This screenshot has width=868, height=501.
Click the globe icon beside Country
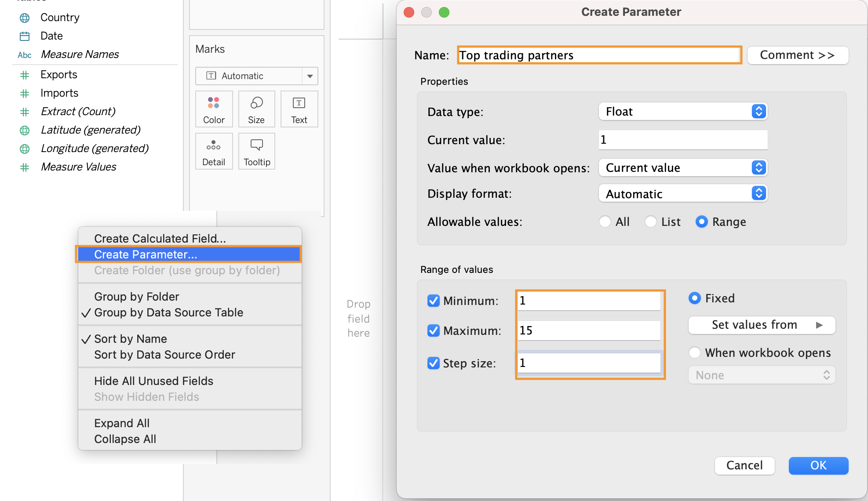click(x=25, y=18)
